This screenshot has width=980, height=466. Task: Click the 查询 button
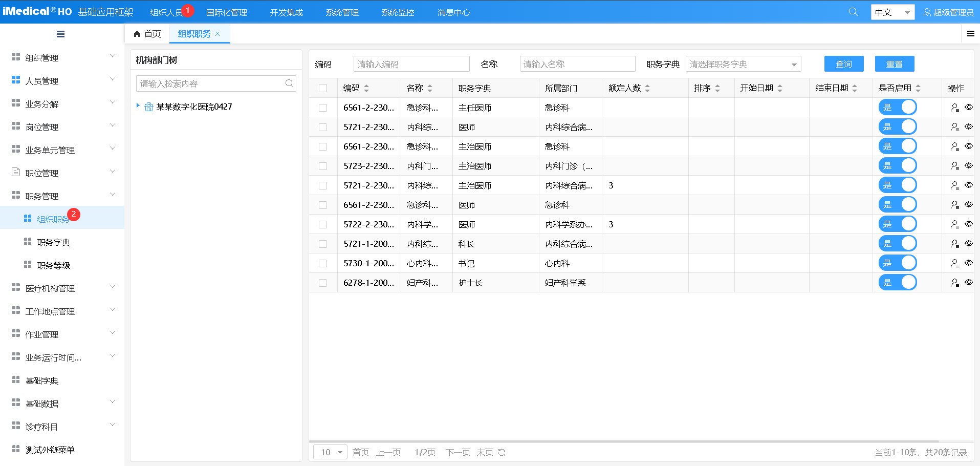click(x=843, y=64)
